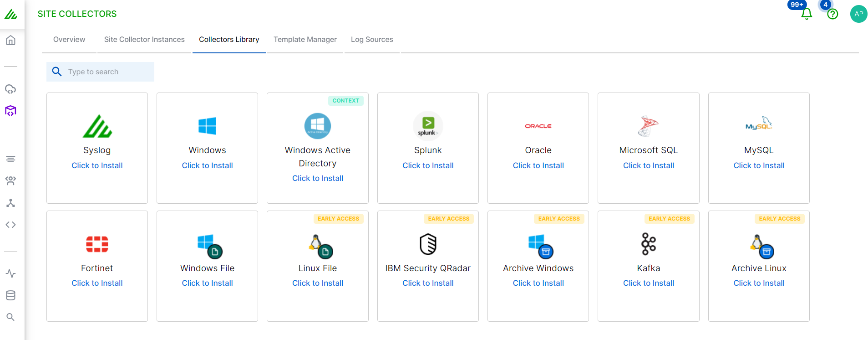Click to Install under Microsoft SQL
This screenshot has width=868, height=340.
tap(648, 165)
